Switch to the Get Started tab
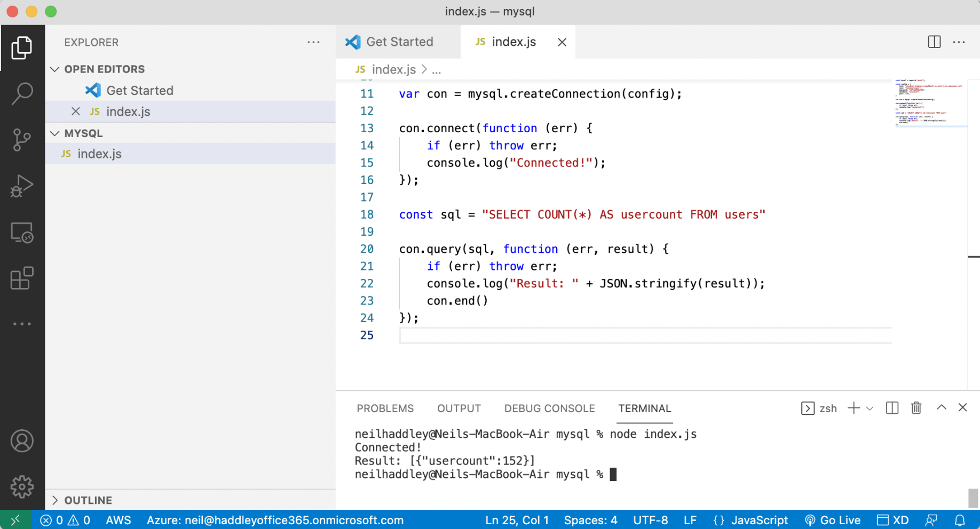980x529 pixels. (399, 42)
